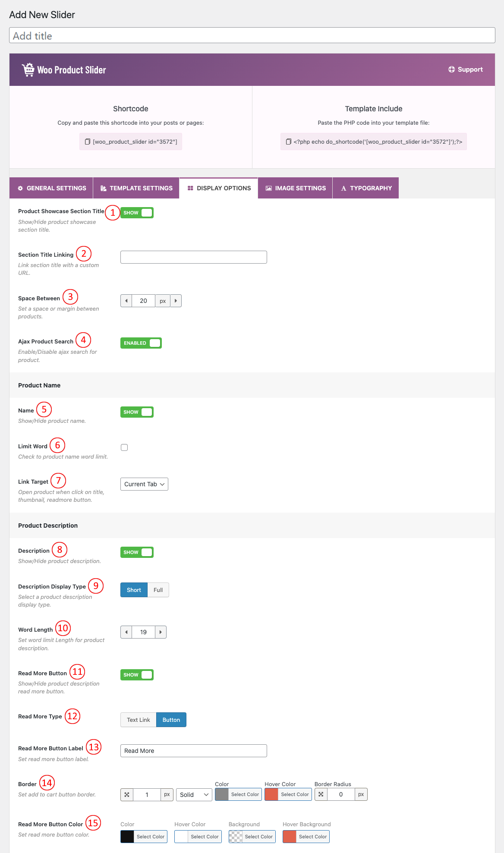This screenshot has height=853, width=504.
Task: Click the Border Radius expand icon
Action: click(321, 794)
